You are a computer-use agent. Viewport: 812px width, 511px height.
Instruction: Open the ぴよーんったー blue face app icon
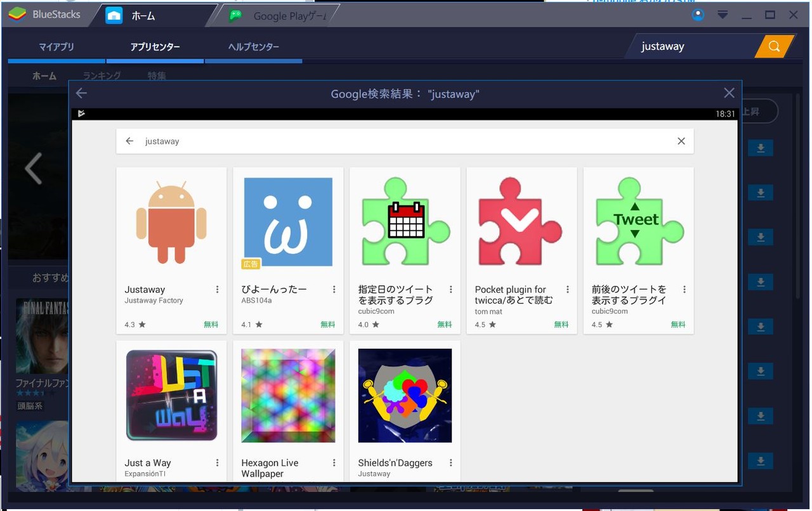click(x=288, y=222)
